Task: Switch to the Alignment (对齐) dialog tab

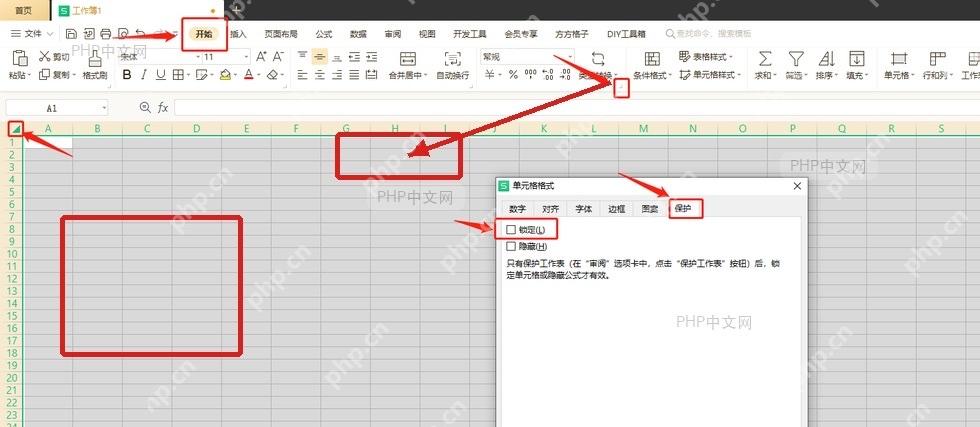Action: click(x=551, y=209)
